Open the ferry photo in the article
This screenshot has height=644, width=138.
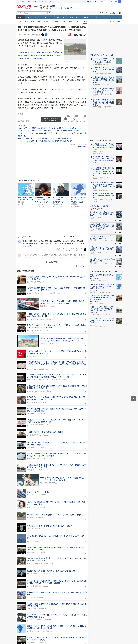pos(75,49)
